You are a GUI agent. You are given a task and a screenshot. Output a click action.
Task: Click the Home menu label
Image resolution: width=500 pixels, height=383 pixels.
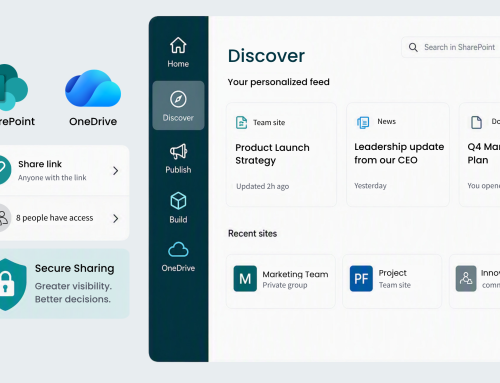pos(178,64)
